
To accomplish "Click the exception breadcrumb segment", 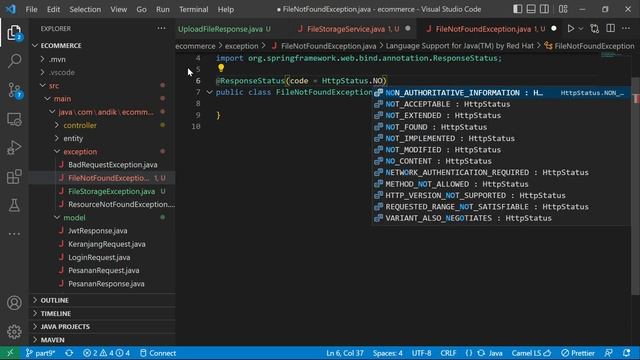I will point(241,46).
